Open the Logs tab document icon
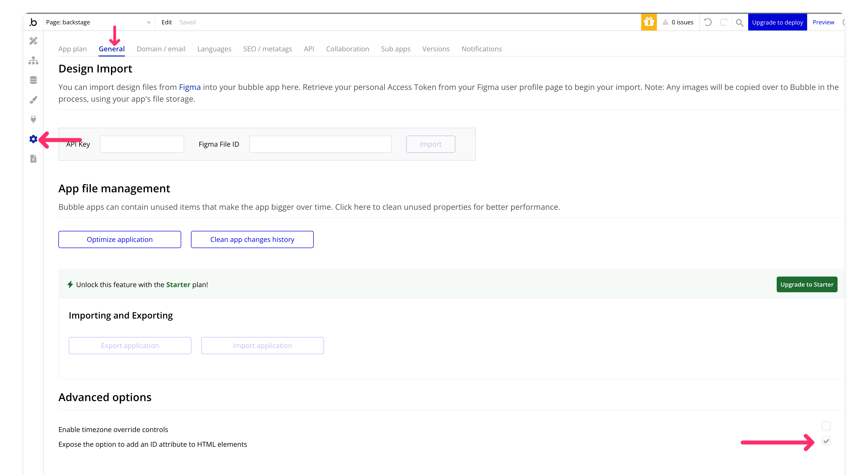Screen dimensions: 868x475 coord(33,159)
